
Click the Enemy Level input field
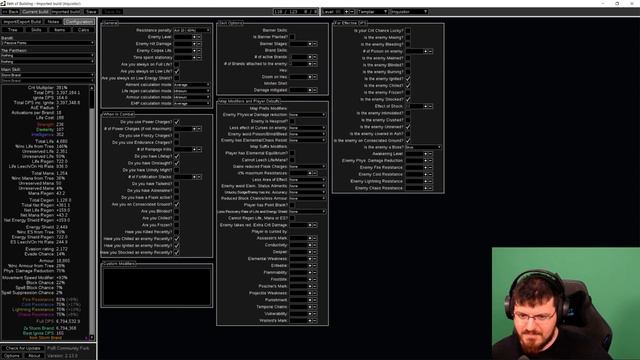(x=182, y=37)
